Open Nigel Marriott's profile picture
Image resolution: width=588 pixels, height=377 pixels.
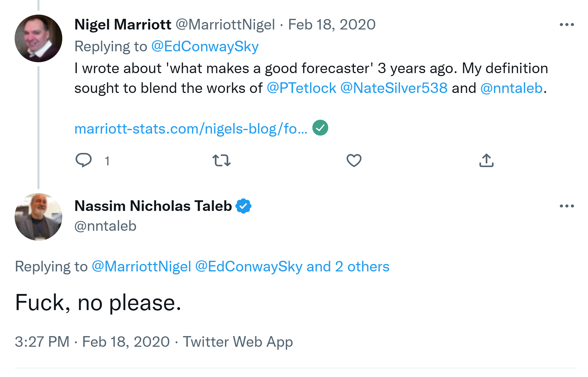pos(38,38)
